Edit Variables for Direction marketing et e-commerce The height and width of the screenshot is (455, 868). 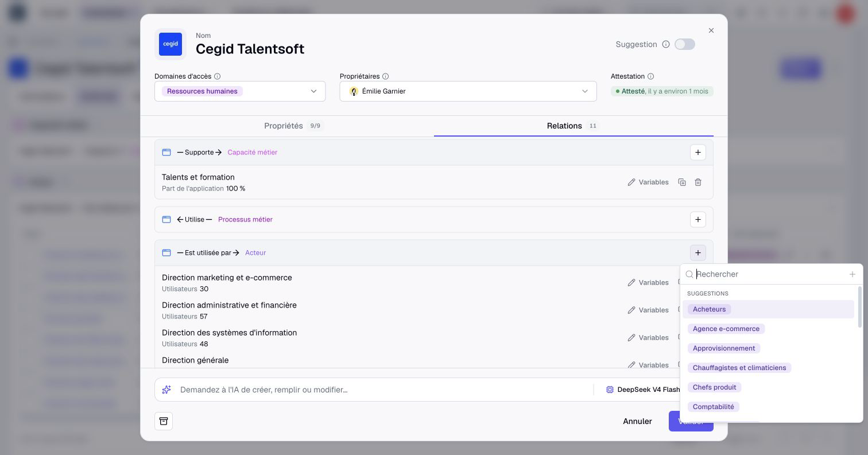648,282
